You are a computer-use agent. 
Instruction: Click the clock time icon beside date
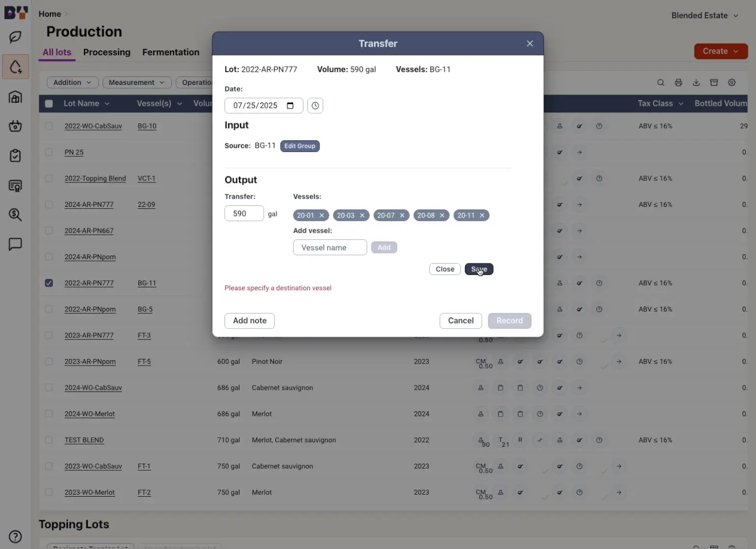click(315, 106)
